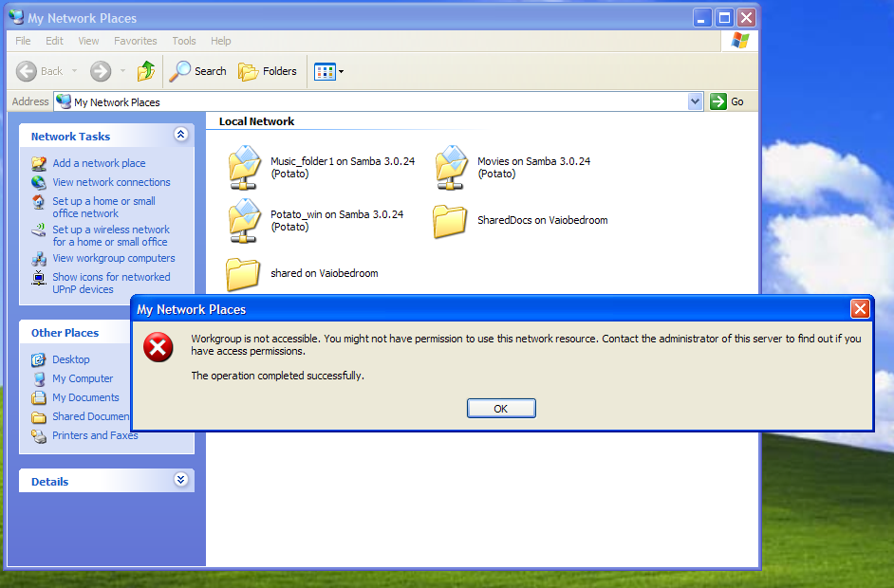Open the Search magnifier tool

pyautogui.click(x=197, y=71)
